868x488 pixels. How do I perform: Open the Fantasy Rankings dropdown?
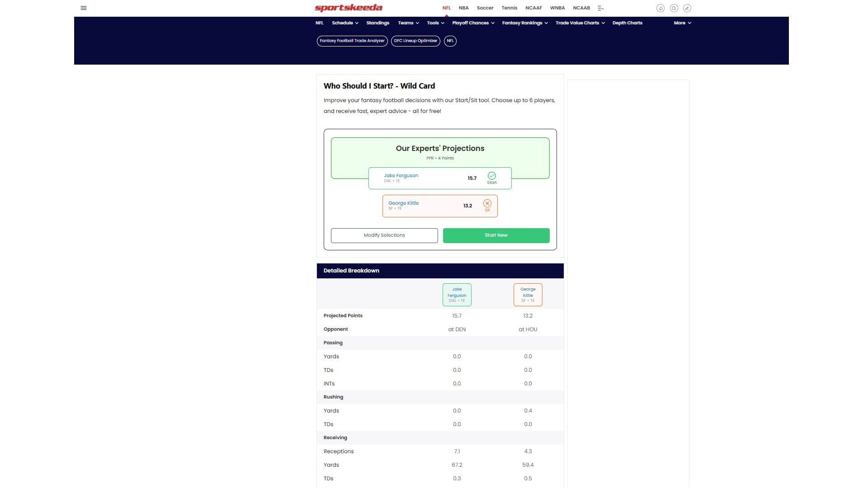(524, 23)
